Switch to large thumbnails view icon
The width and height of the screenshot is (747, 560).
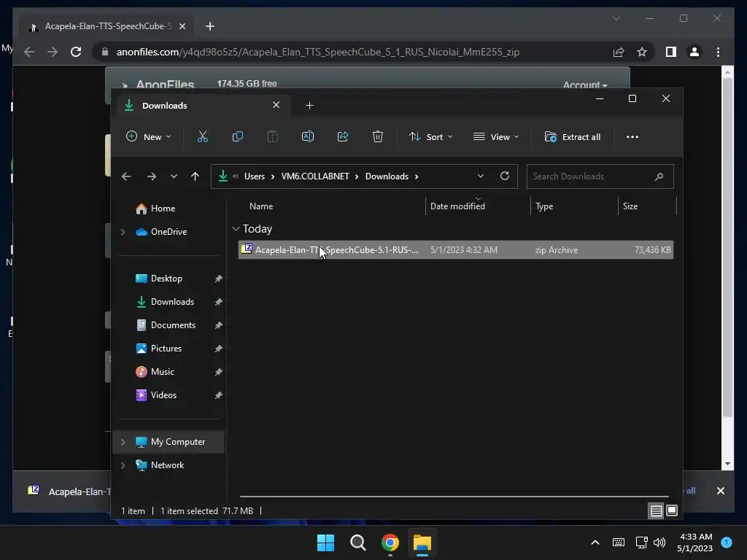click(x=672, y=511)
